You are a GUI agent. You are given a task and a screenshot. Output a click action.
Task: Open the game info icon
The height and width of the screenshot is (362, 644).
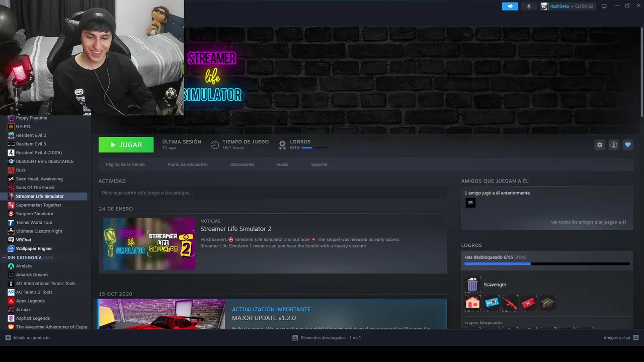(x=614, y=145)
